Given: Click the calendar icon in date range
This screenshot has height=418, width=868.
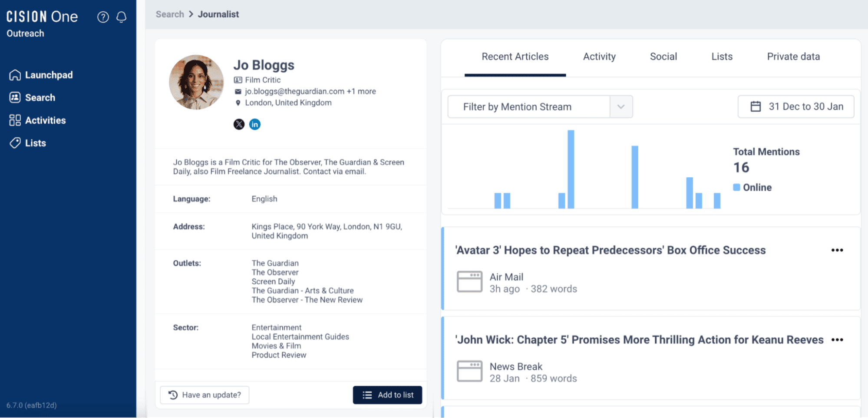Looking at the screenshot, I should coord(756,106).
